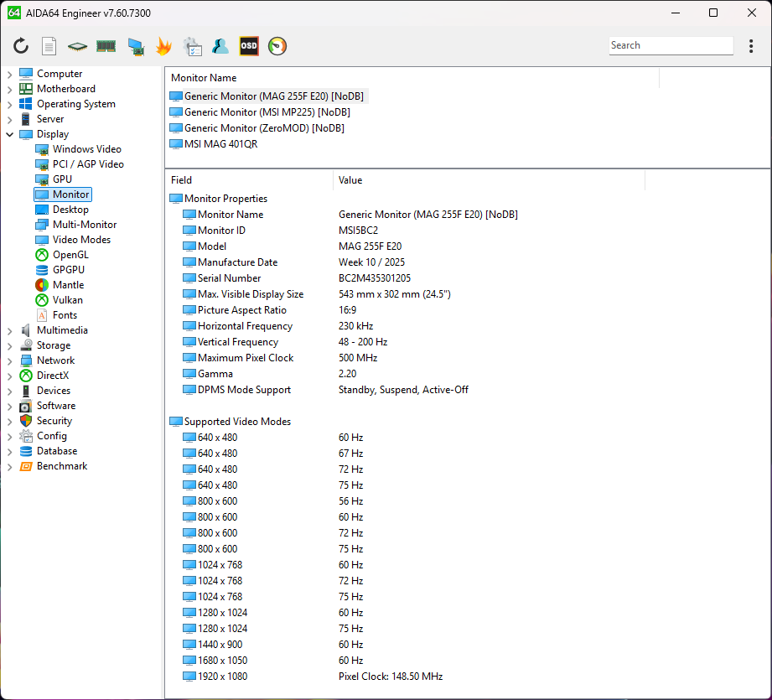Select the MSI MAG 401QR monitor
Viewport: 772px width, 700px height.
click(x=214, y=144)
